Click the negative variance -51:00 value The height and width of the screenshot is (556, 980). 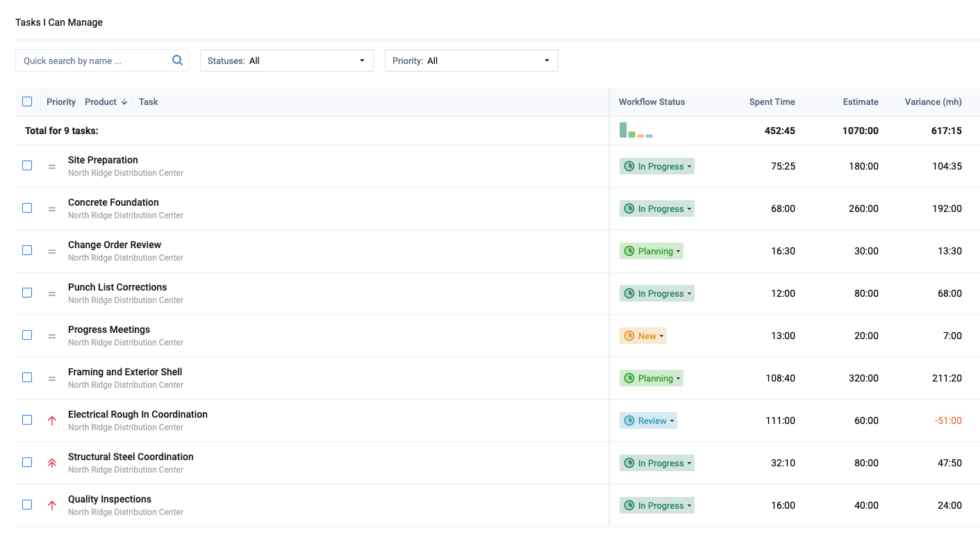tap(947, 420)
